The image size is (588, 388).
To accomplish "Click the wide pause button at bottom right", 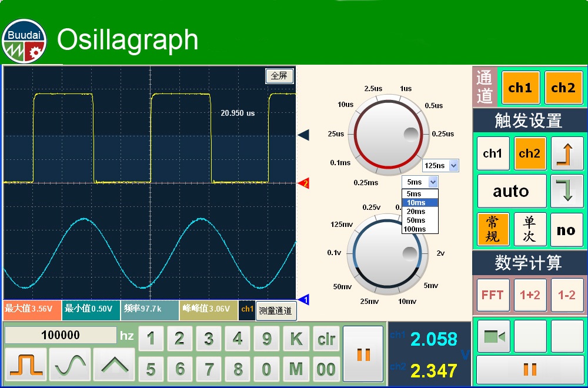I will click(530, 370).
